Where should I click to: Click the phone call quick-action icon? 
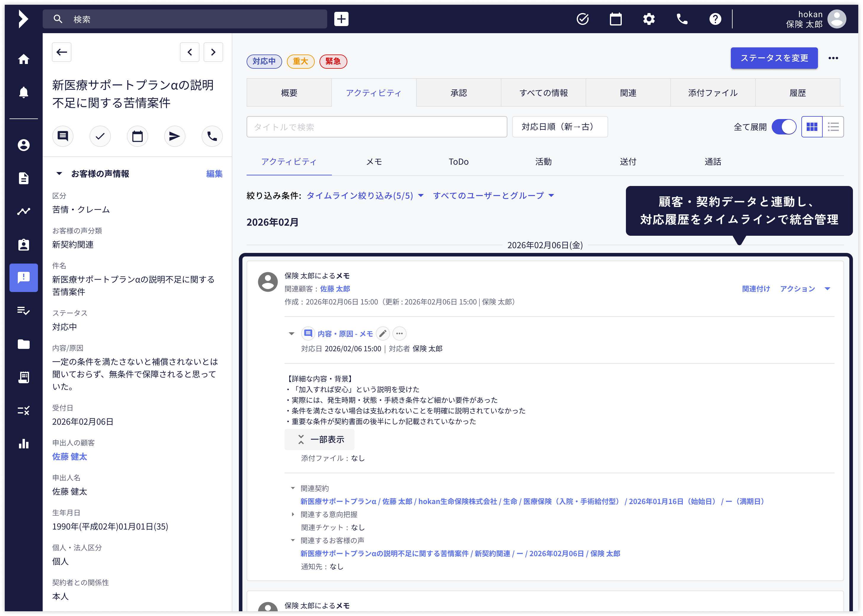click(212, 136)
